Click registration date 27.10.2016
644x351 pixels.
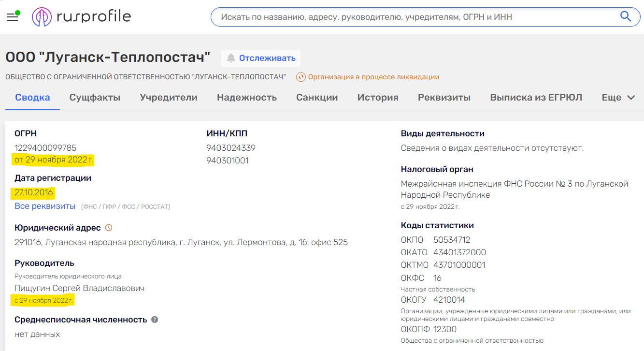tap(33, 192)
